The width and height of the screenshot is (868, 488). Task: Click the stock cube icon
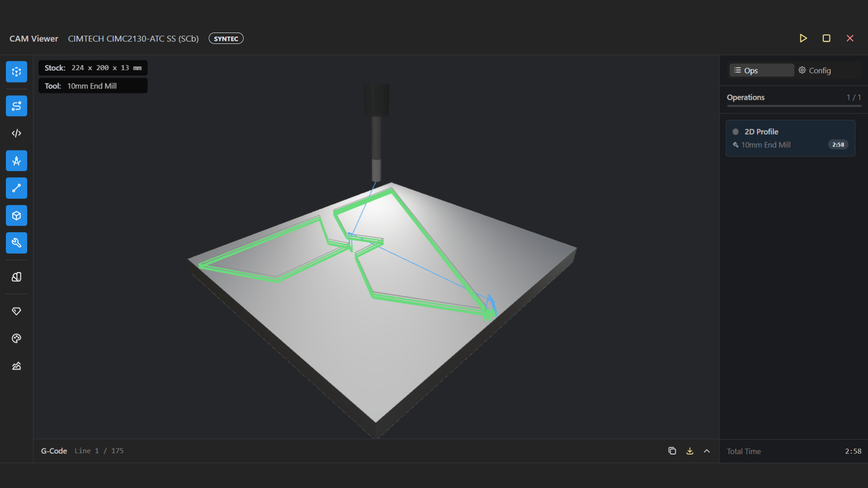16,216
